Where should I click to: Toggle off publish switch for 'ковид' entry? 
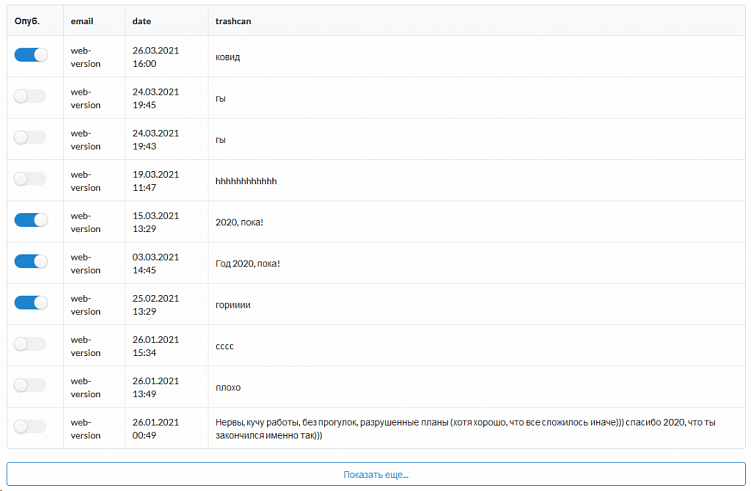(x=31, y=55)
